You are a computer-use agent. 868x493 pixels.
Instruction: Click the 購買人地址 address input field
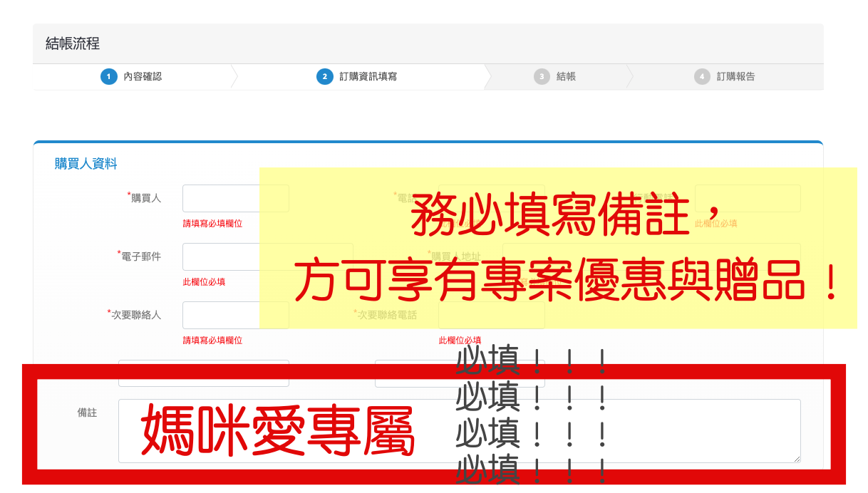651,256
